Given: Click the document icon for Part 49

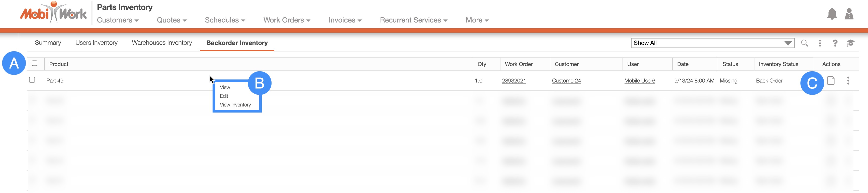Looking at the screenshot, I should 831,81.
